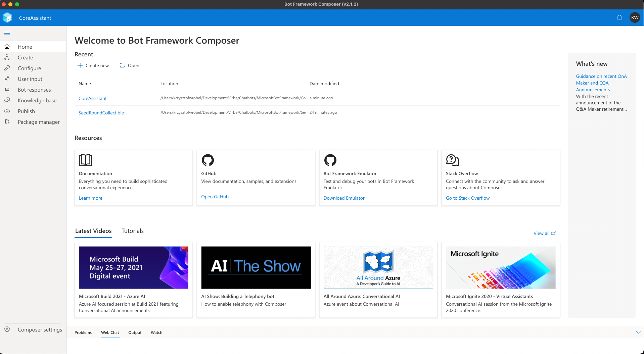Open the Web Chat tab
The height and width of the screenshot is (354, 644).
pos(110,333)
